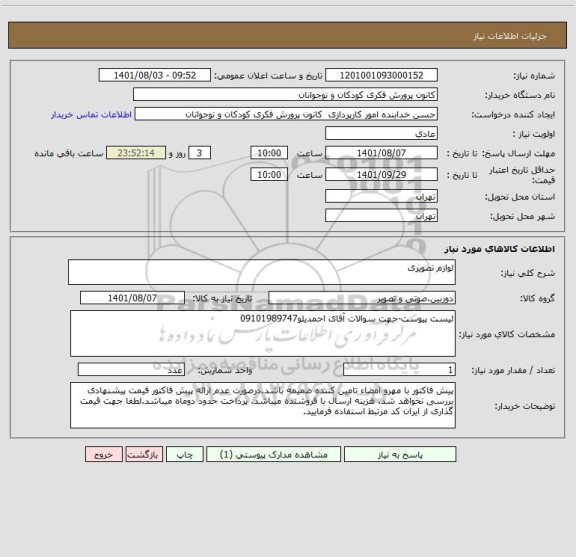Click the response deadline hour 10:00 field
Screen dimensions: 576x557
269,153
